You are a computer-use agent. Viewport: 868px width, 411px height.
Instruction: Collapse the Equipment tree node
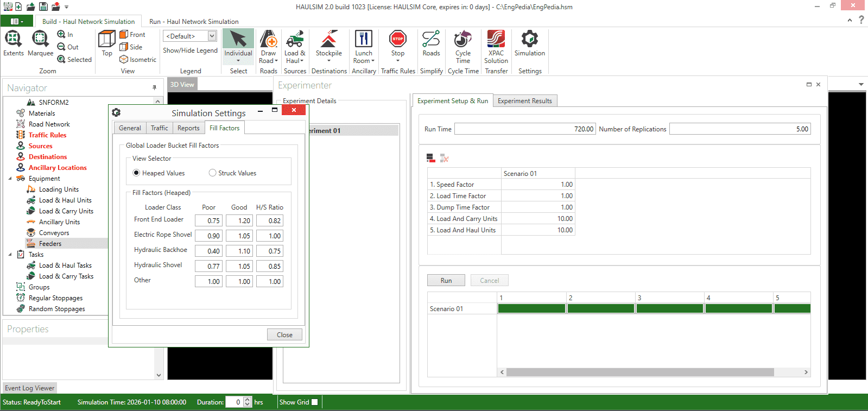[10, 179]
